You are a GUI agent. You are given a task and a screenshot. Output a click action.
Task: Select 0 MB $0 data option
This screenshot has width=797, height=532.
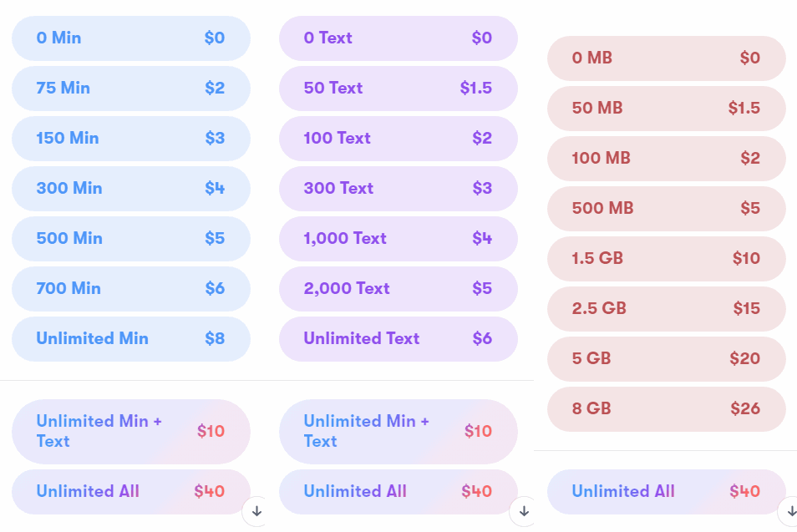667,58
